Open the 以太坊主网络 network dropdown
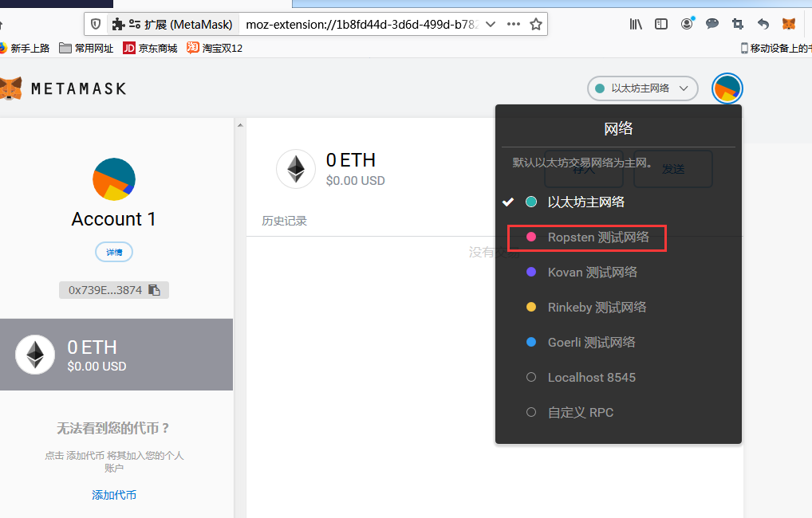 [x=643, y=88]
